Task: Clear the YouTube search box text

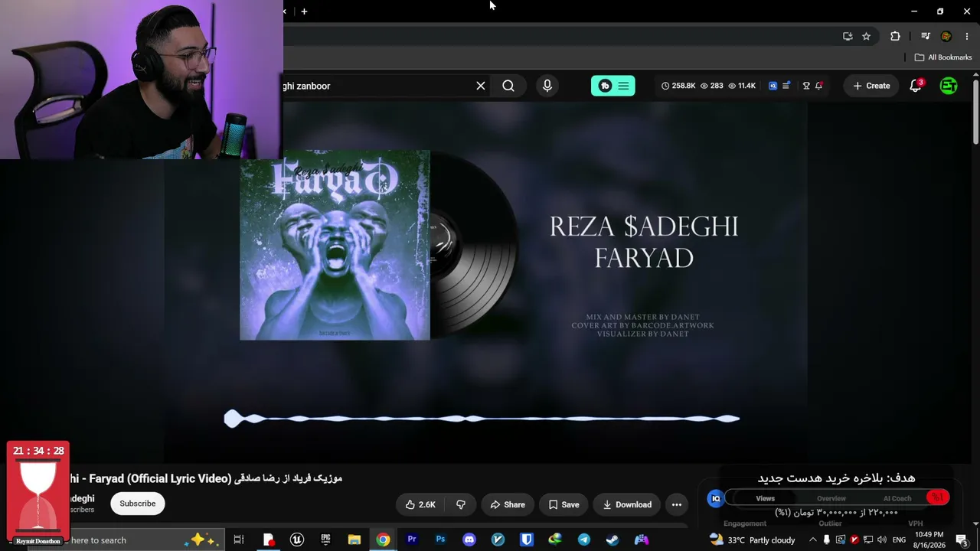Action: (481, 86)
